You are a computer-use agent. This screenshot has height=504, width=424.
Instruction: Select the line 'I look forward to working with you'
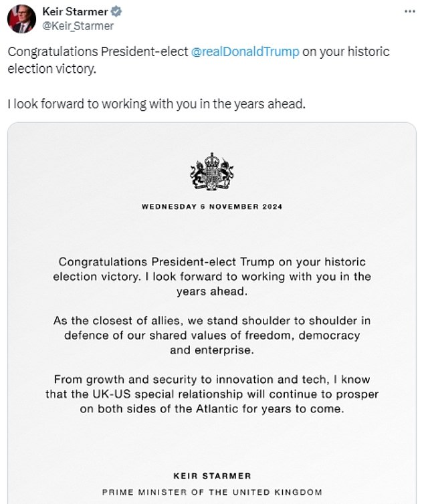(x=103, y=104)
